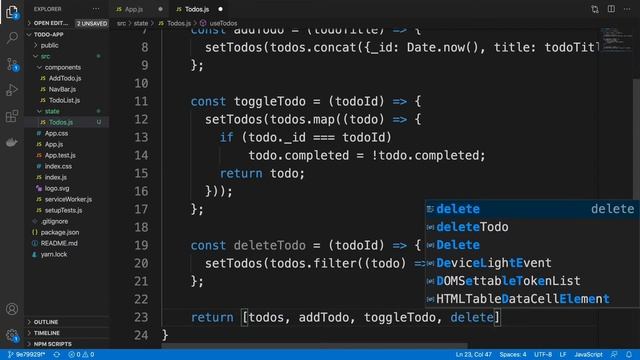Image resolution: width=640 pixels, height=360 pixels.
Task: Open App.css file
Action: (x=56, y=133)
